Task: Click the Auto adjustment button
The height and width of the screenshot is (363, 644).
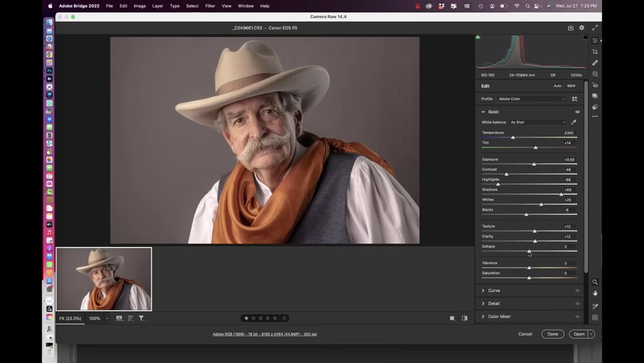Action: click(x=558, y=86)
